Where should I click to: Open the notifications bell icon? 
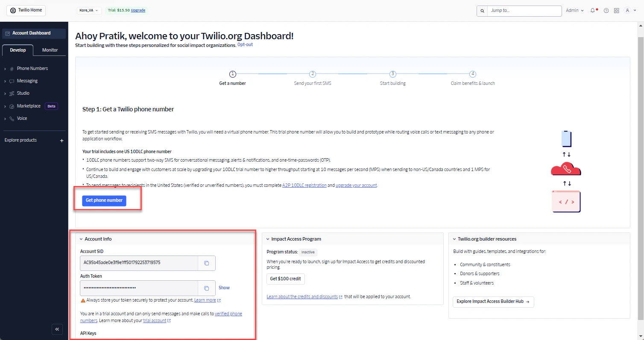(593, 11)
